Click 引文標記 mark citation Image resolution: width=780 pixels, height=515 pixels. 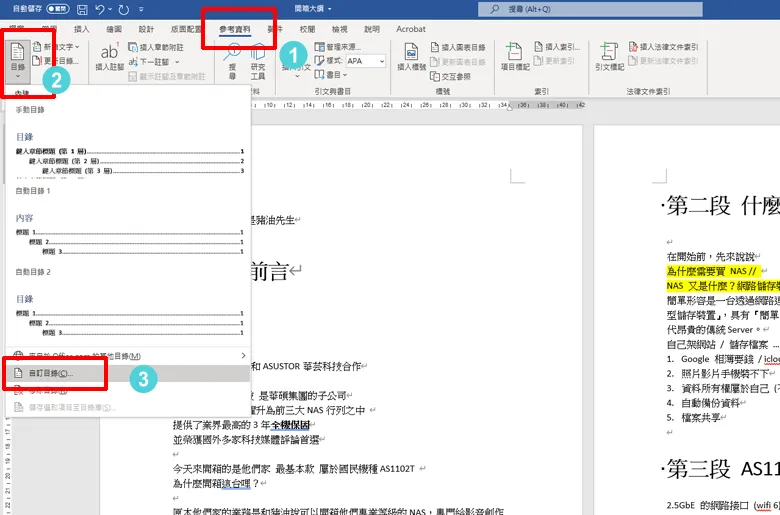tap(609, 57)
